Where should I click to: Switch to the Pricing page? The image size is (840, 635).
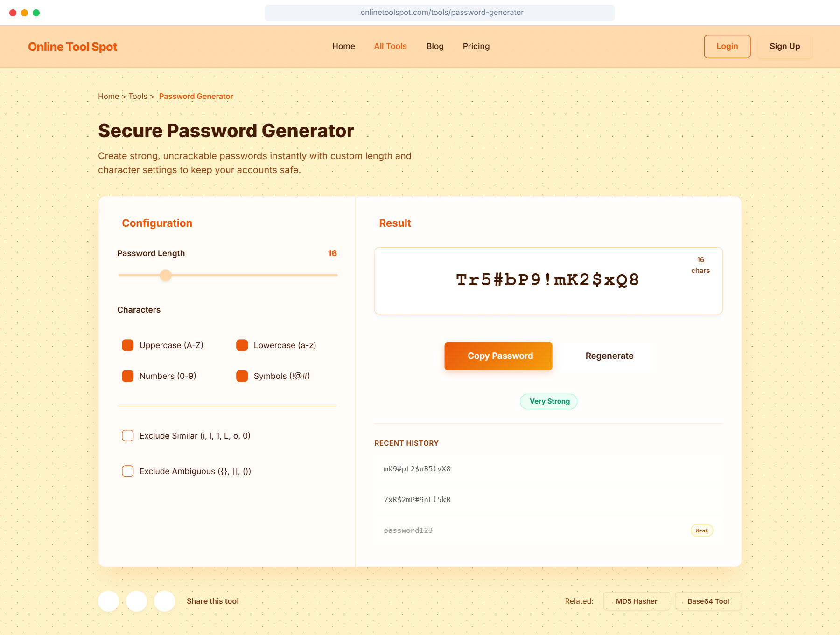(x=476, y=46)
